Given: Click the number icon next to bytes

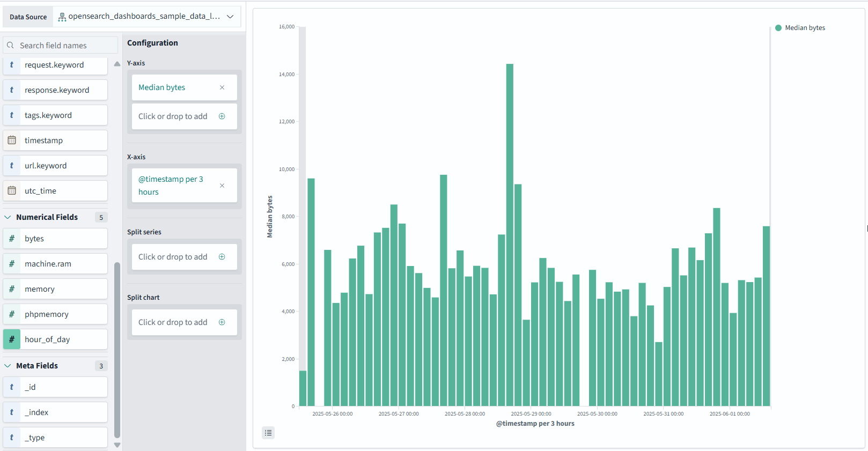Looking at the screenshot, I should tap(12, 239).
